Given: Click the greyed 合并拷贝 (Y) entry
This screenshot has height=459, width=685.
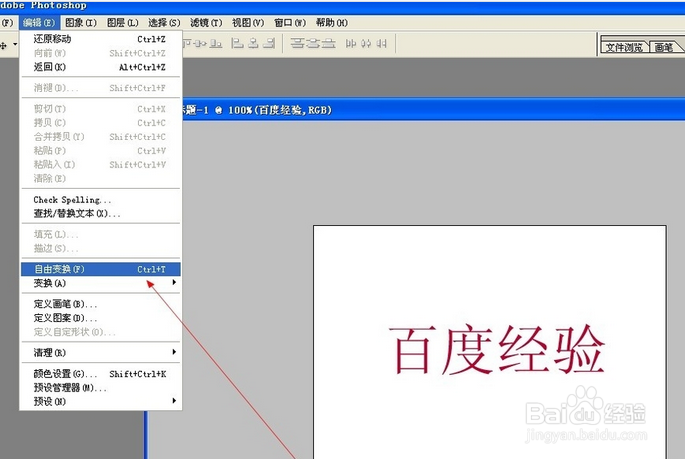Looking at the screenshot, I should (x=100, y=137).
